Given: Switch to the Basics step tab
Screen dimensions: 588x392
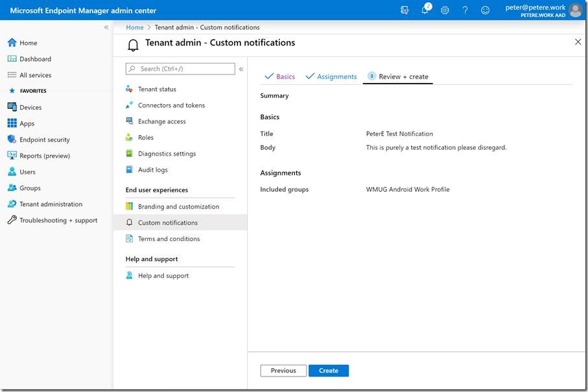Looking at the screenshot, I should pos(279,76).
